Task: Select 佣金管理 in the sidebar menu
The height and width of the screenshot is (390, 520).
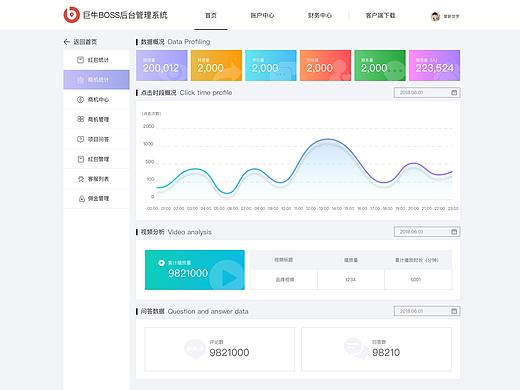Action: [96, 199]
